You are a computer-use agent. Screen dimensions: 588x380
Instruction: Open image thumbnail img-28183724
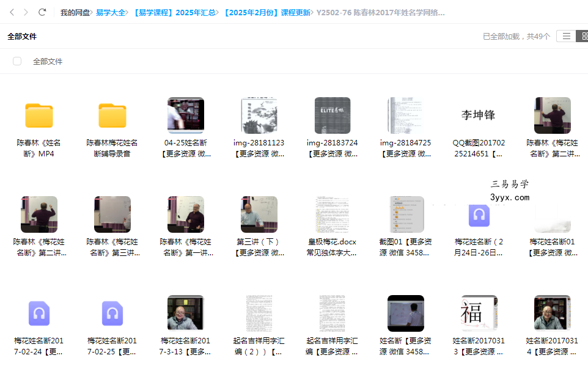(333, 115)
